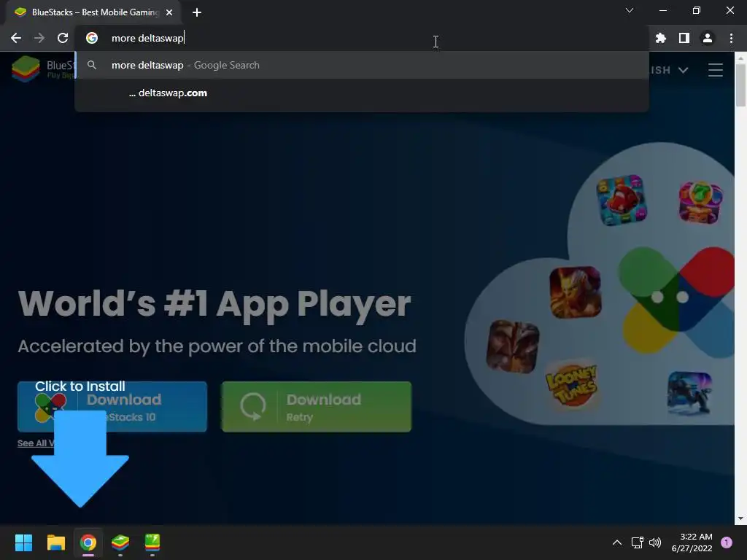
Task: Close the BlueStacks browser tab
Action: click(169, 12)
